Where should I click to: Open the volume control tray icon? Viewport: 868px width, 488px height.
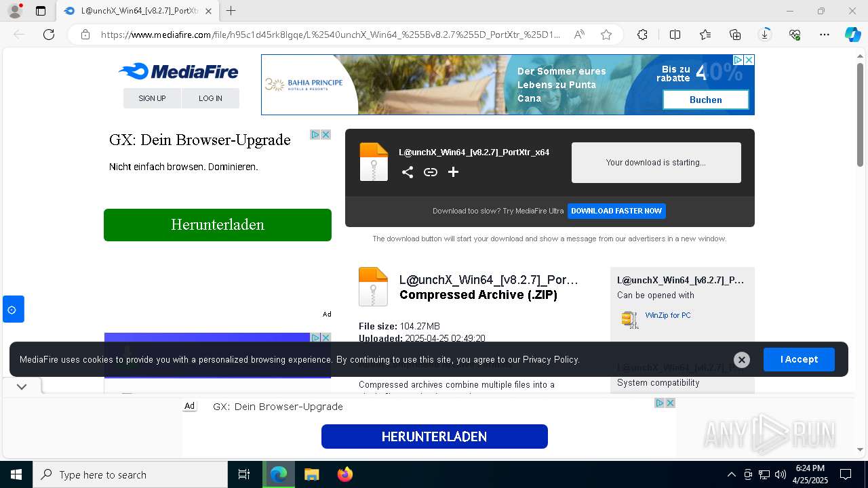(781, 474)
